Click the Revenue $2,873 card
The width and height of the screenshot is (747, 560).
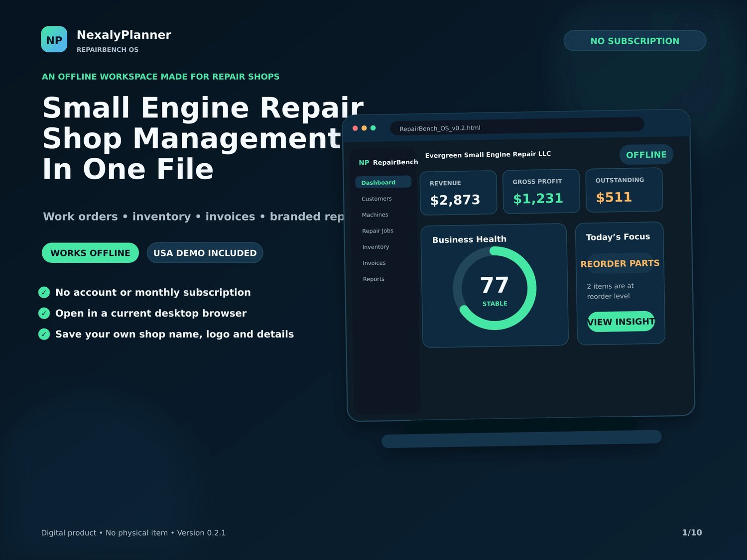458,193
